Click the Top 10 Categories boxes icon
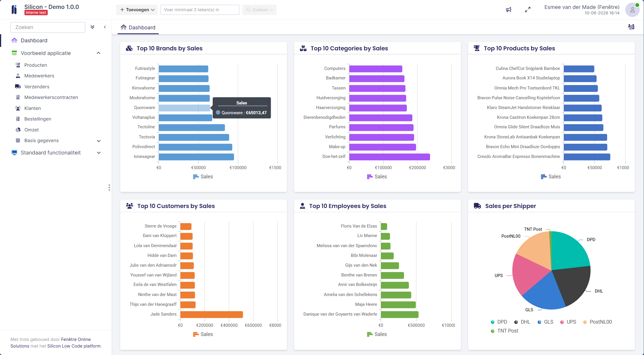 pos(303,48)
